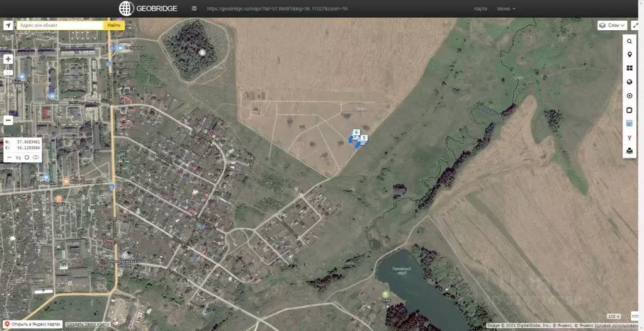Click the address or object search field
This screenshot has width=644, height=331.
[60, 25]
